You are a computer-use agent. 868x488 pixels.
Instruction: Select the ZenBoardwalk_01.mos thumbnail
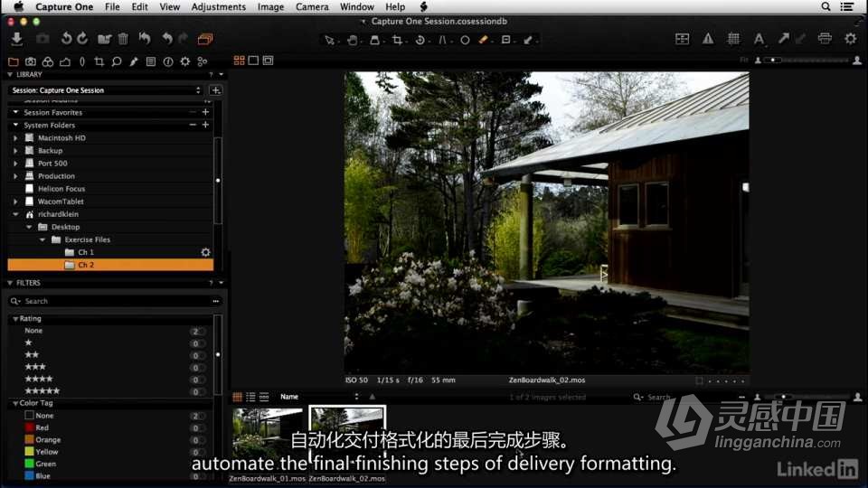click(x=267, y=438)
